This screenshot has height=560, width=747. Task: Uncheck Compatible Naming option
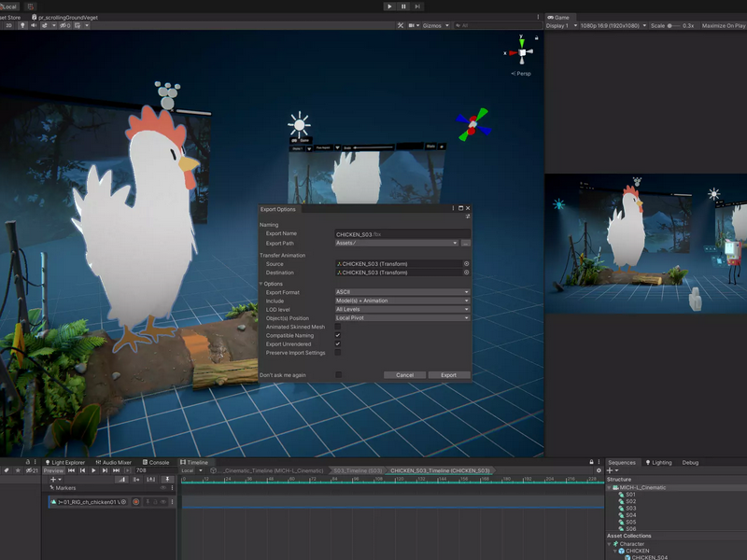pyautogui.click(x=338, y=335)
